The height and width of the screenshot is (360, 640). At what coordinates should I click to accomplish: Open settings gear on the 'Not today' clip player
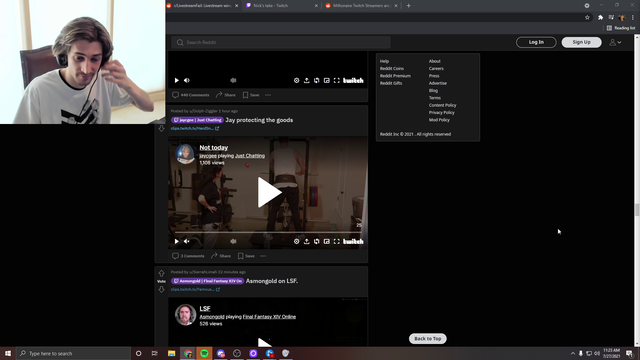point(297,242)
